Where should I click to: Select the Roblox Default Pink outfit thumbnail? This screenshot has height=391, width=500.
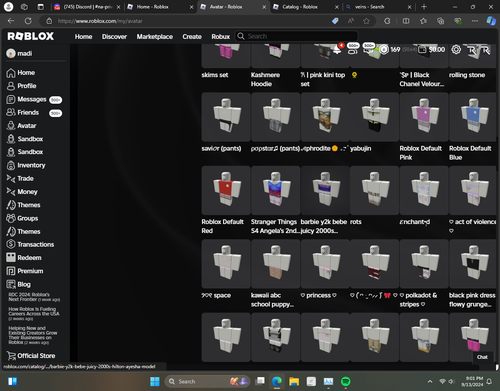click(424, 117)
